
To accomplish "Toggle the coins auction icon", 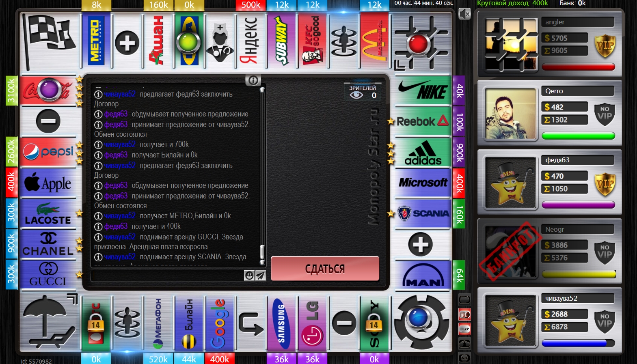I will [x=464, y=314].
